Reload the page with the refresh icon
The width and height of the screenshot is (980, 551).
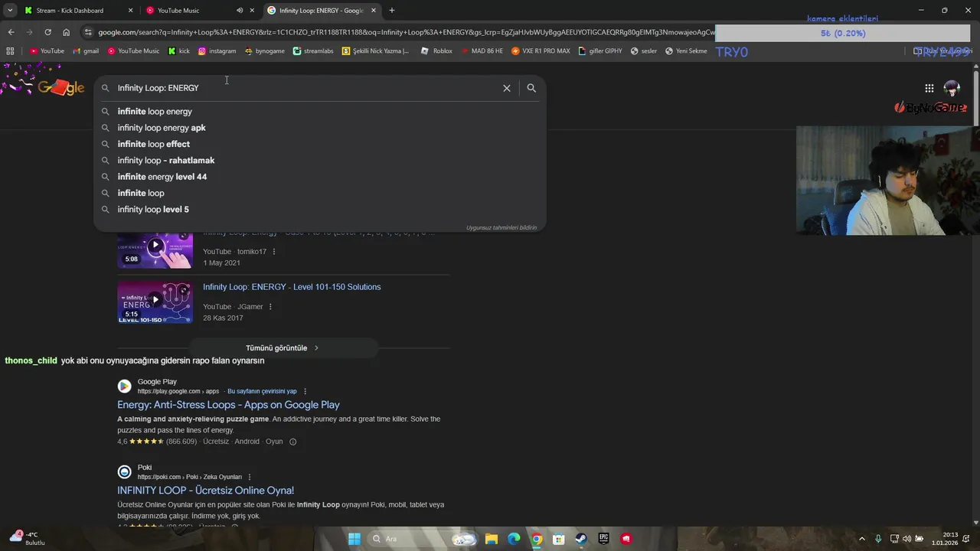coord(47,32)
